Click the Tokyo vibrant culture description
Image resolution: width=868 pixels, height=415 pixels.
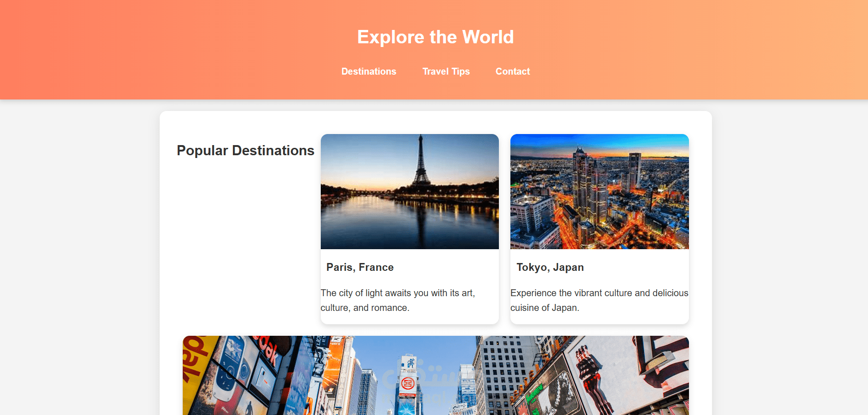pyautogui.click(x=599, y=300)
